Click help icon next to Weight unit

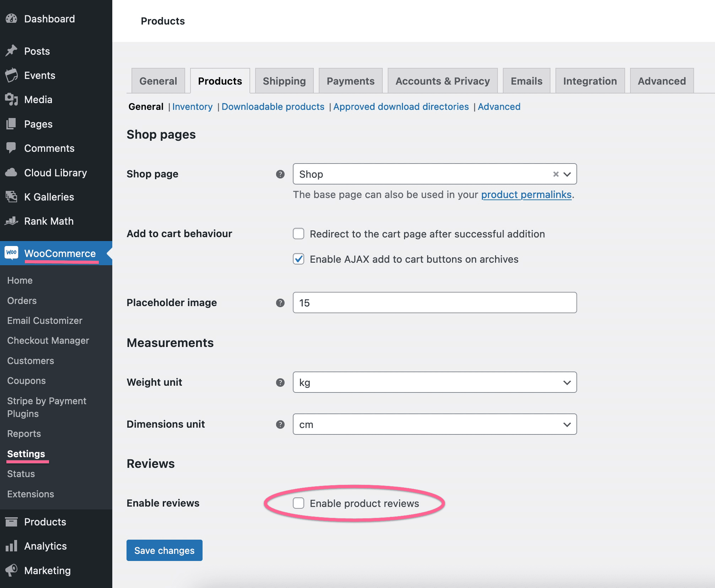(x=280, y=383)
